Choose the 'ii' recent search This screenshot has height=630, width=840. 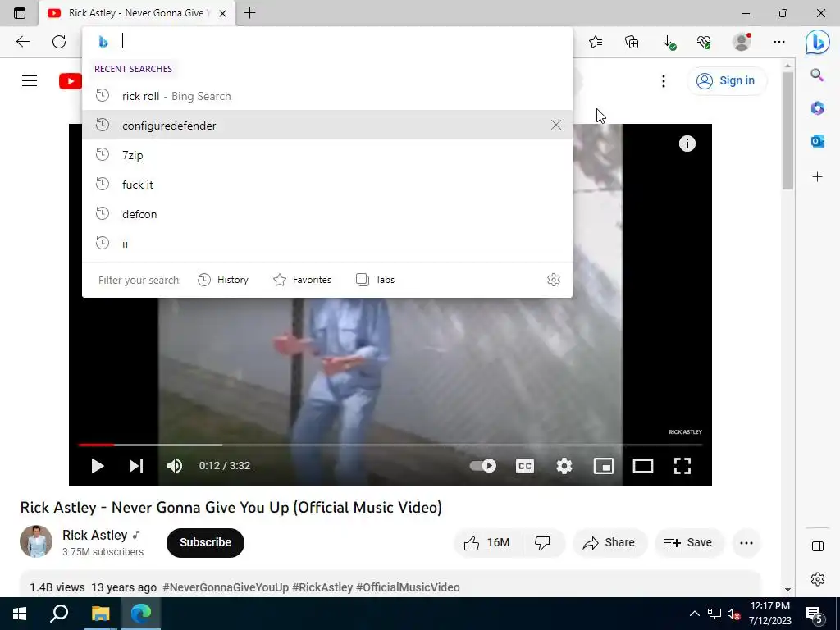[x=327, y=243]
